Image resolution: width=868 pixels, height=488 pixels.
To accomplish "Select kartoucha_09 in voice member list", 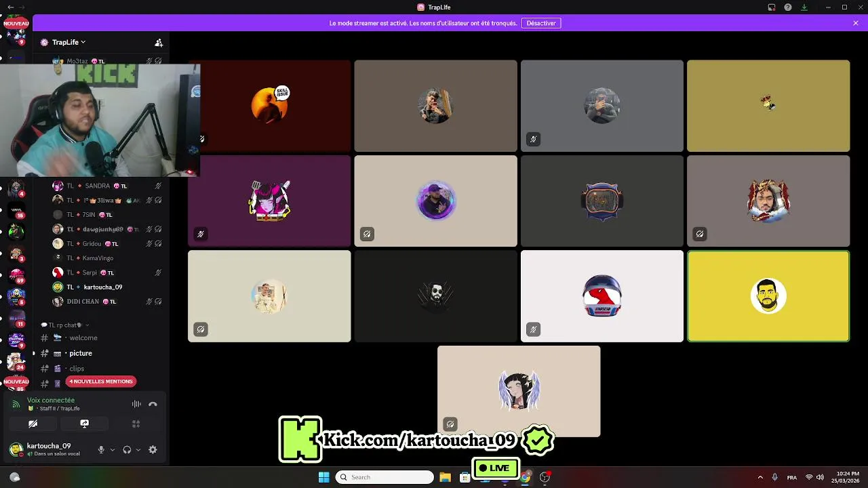I will [x=107, y=287].
